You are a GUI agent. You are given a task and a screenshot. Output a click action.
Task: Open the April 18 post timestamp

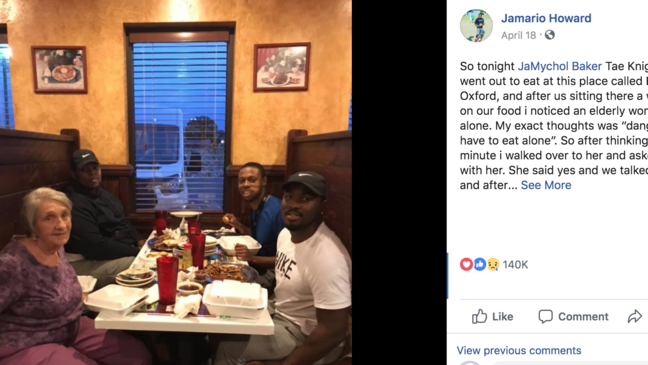[x=518, y=36]
